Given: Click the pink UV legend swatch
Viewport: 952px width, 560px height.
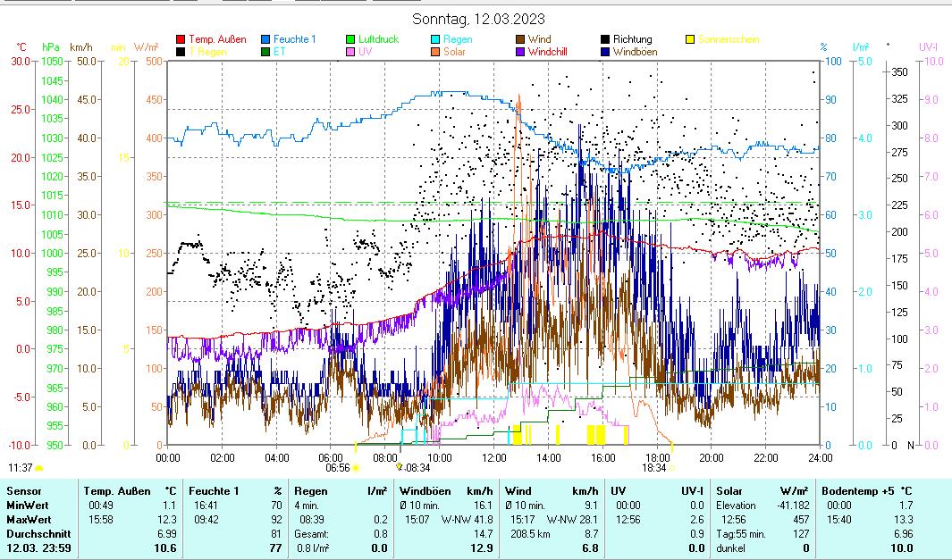Looking at the screenshot, I should coord(350,52).
